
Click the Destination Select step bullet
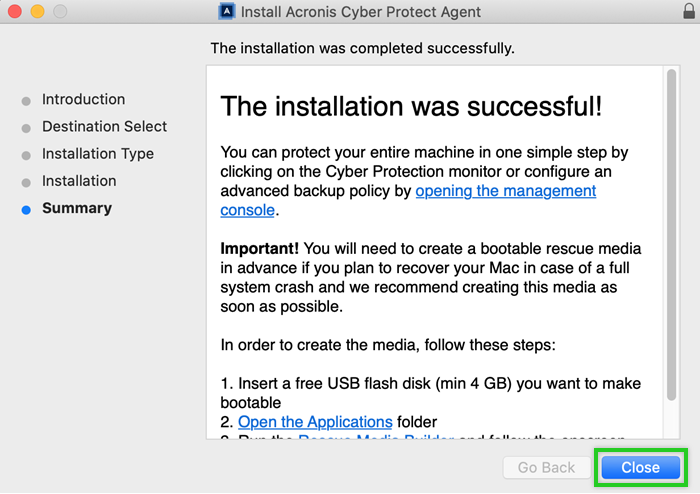coord(26,128)
